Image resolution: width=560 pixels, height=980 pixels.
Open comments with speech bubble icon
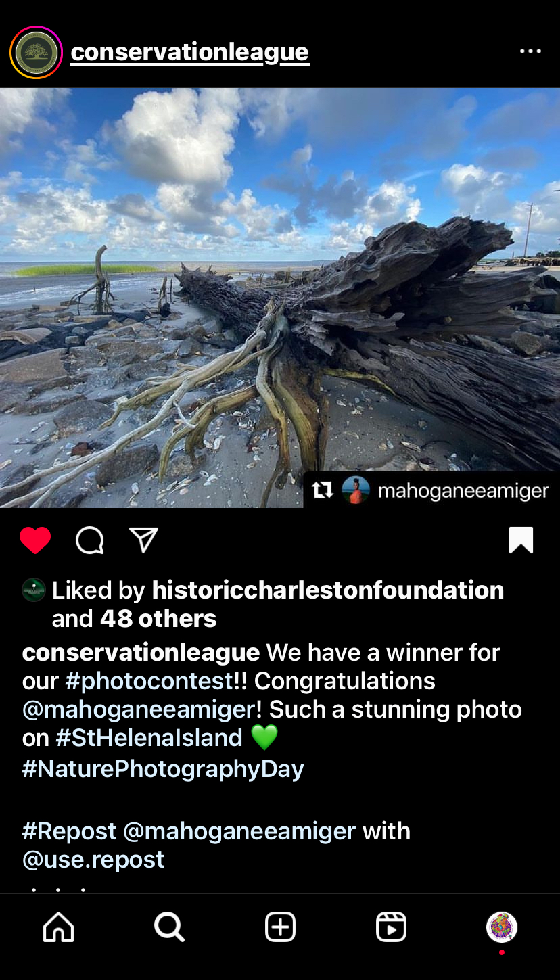coord(90,540)
